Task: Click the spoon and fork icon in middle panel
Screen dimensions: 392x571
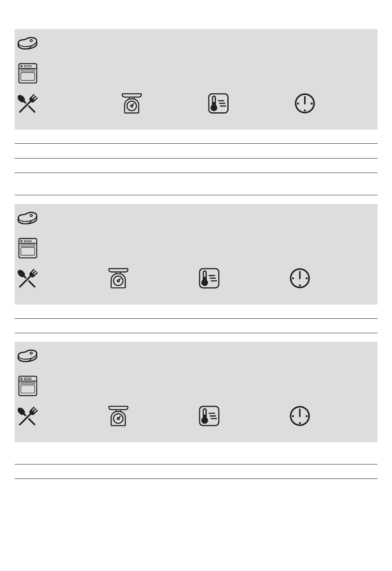Action: 28,278
